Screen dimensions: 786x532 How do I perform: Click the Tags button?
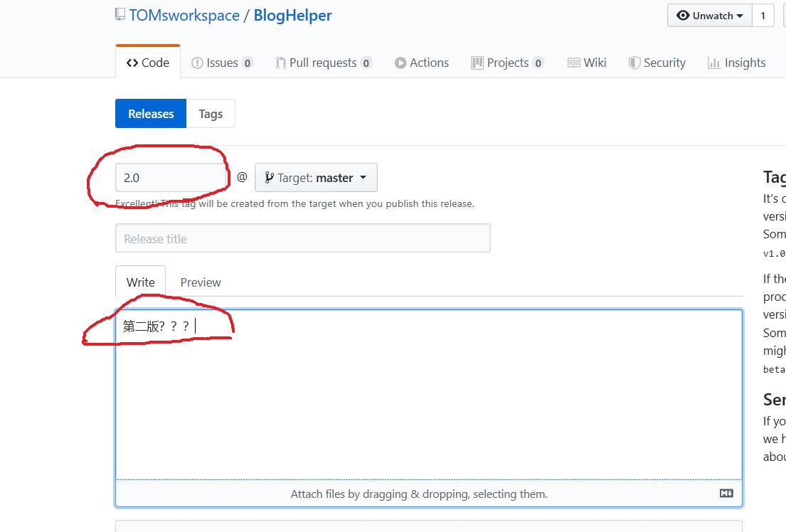pyautogui.click(x=210, y=113)
